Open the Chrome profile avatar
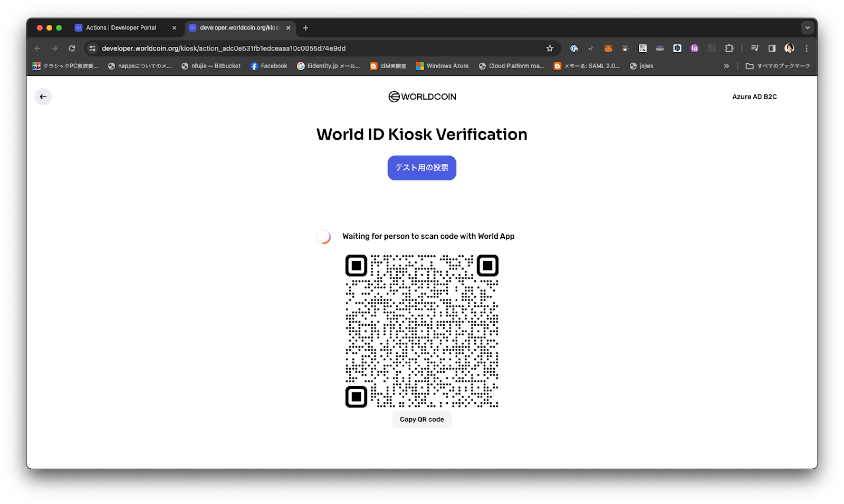844x504 pixels. pyautogui.click(x=789, y=49)
